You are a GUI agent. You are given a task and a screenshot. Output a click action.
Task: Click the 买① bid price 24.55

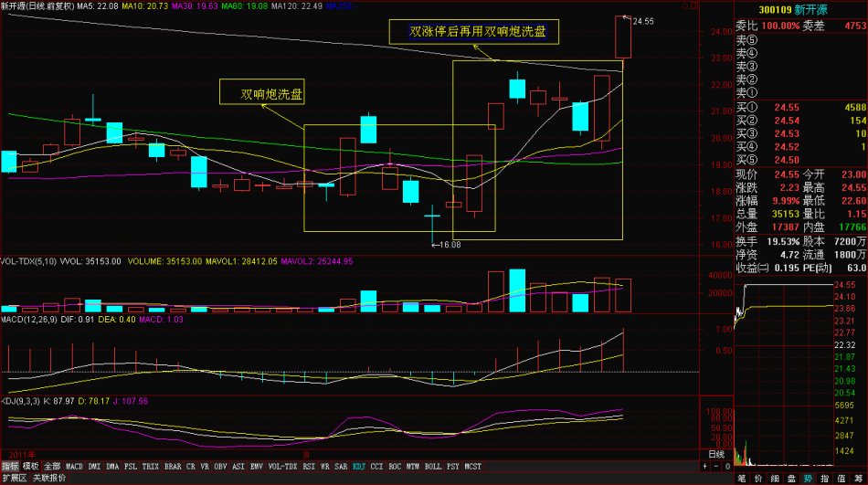787,108
